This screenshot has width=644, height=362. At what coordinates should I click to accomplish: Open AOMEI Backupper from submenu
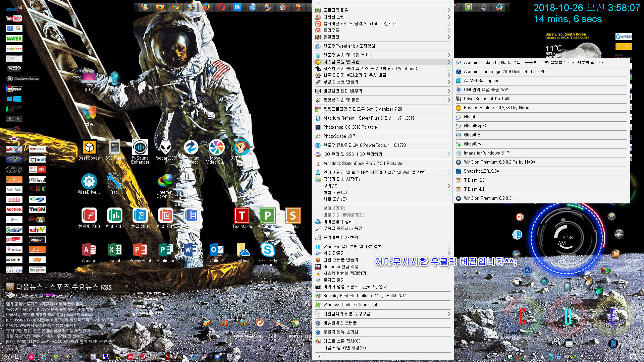click(541, 80)
